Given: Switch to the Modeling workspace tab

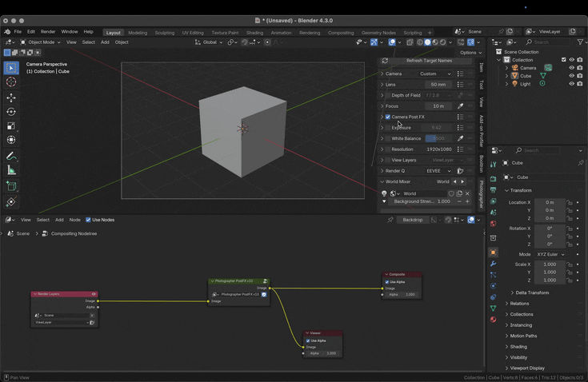Looking at the screenshot, I should point(138,33).
